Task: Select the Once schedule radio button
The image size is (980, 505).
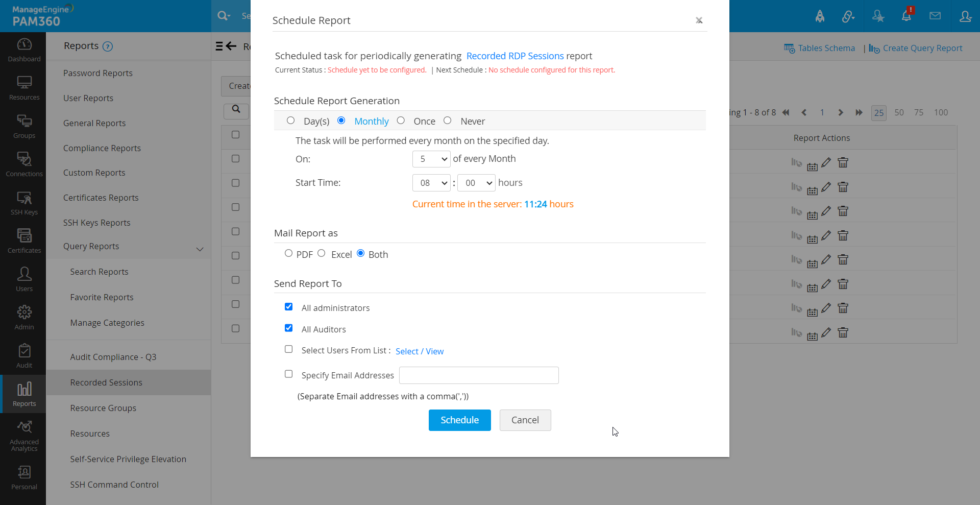Action: pyautogui.click(x=401, y=121)
